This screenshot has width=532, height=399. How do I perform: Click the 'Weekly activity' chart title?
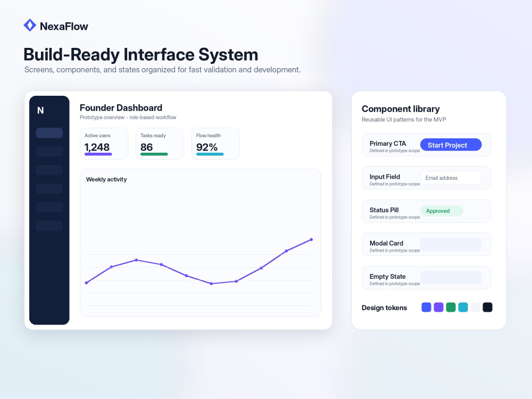tap(106, 179)
